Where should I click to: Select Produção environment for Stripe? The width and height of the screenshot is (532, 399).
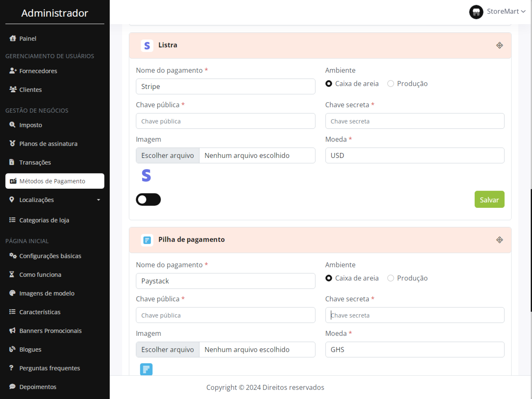tap(390, 84)
